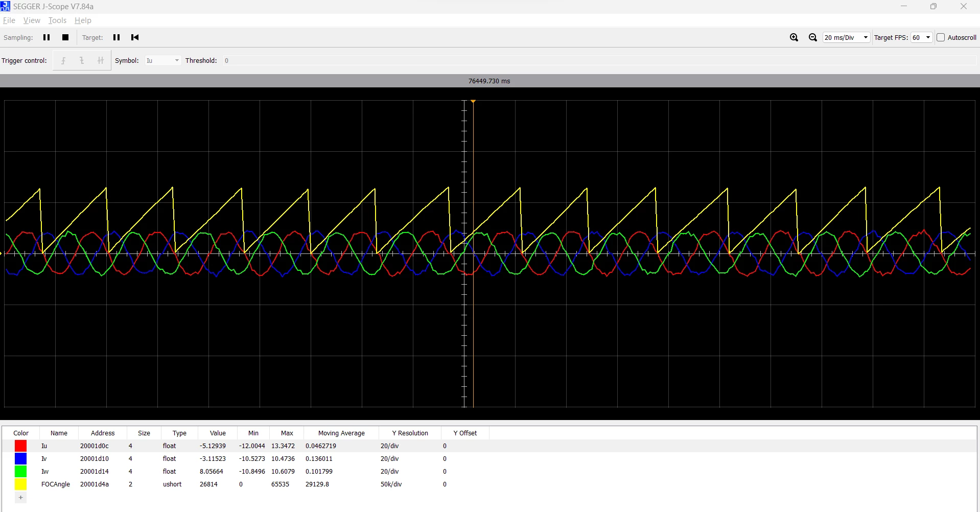Open the Help menu
Viewport: 980px width, 512px height.
(x=83, y=20)
